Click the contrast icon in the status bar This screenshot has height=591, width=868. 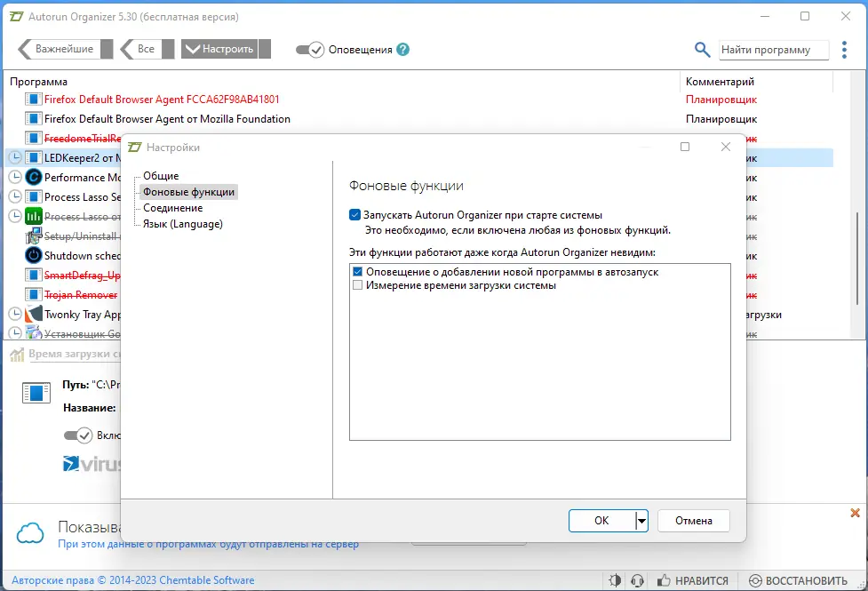(x=615, y=580)
